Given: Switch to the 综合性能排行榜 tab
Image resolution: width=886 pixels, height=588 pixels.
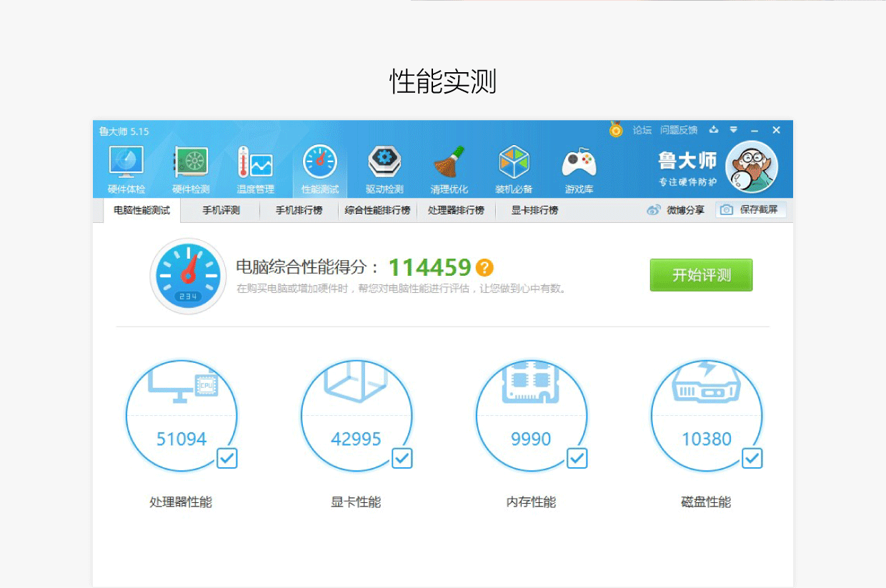Looking at the screenshot, I should pyautogui.click(x=377, y=211).
